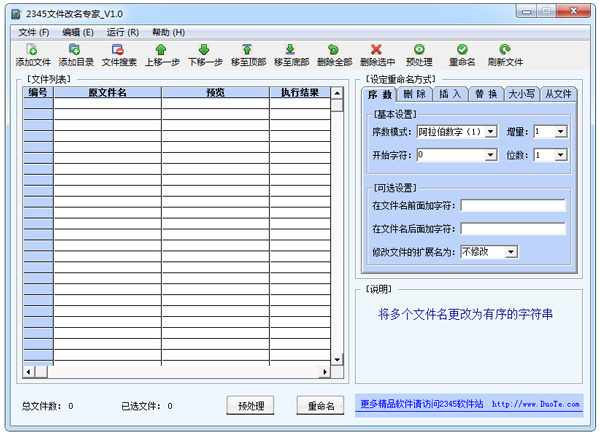
Task: Click the 添加文件 (Add file) toolbar icon
Action: click(x=32, y=49)
